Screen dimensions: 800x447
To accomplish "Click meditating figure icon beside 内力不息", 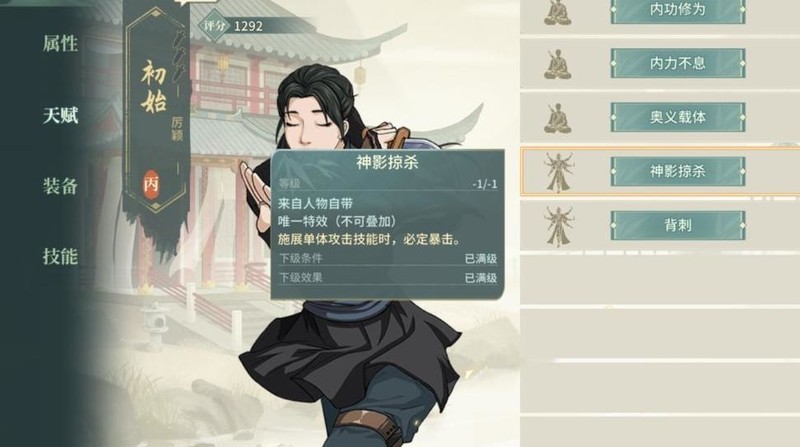I will click(557, 64).
